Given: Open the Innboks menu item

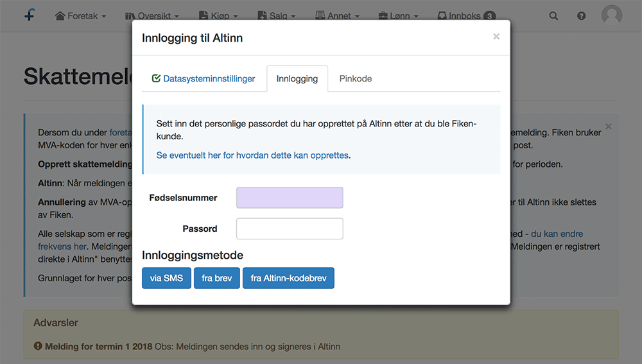Looking at the screenshot, I should coord(466,16).
